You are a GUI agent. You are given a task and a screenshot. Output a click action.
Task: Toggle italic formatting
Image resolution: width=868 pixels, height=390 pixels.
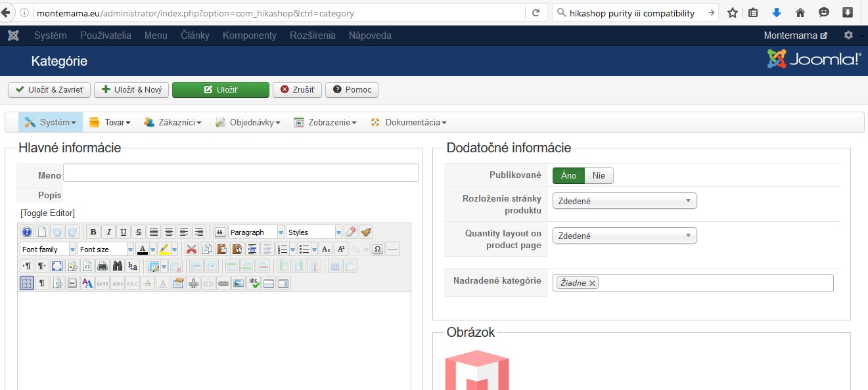[x=108, y=232]
